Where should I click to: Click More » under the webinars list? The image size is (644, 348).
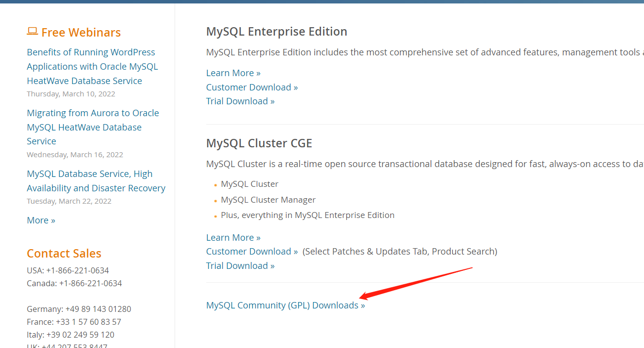41,220
